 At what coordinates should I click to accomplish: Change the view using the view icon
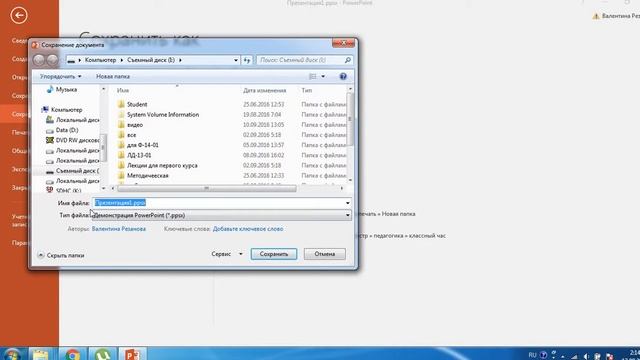pos(313,76)
